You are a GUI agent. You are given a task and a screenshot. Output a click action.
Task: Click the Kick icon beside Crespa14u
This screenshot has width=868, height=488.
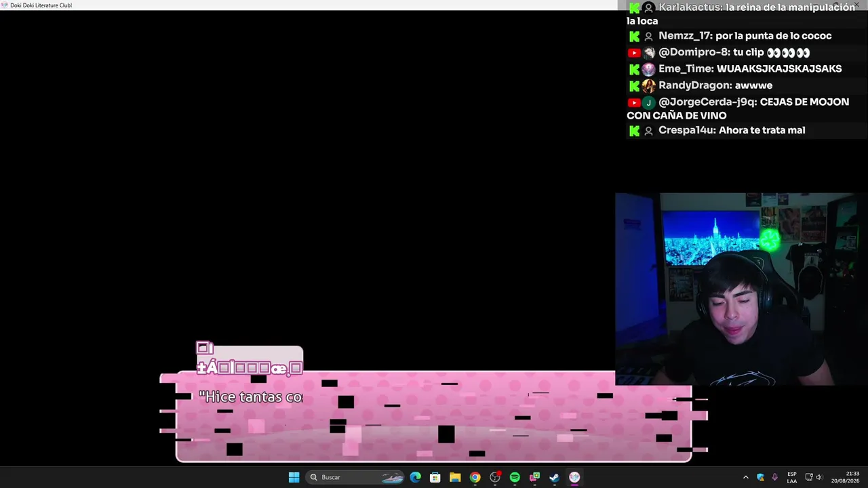[x=634, y=131]
